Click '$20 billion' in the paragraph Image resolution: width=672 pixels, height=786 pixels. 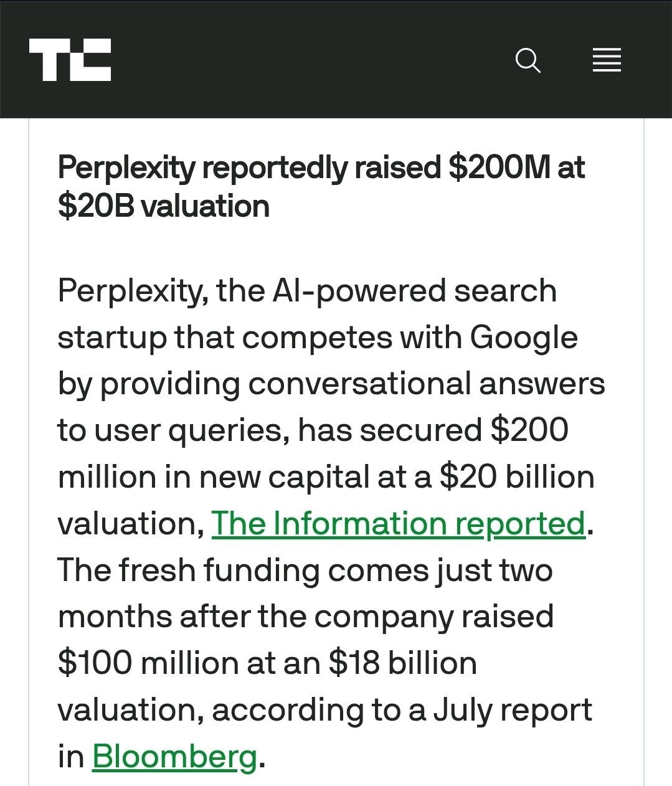coord(516,476)
